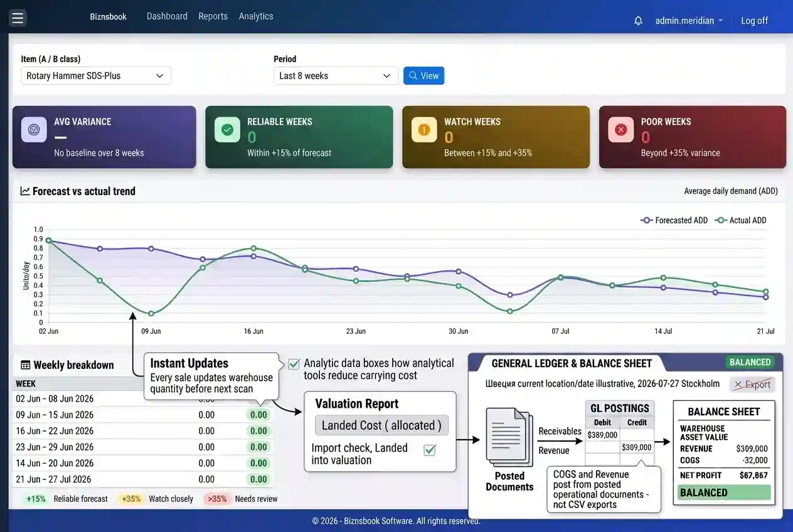The width and height of the screenshot is (793, 532).
Task: Click the table icon beside Weekly breakdown
Action: (x=26, y=365)
